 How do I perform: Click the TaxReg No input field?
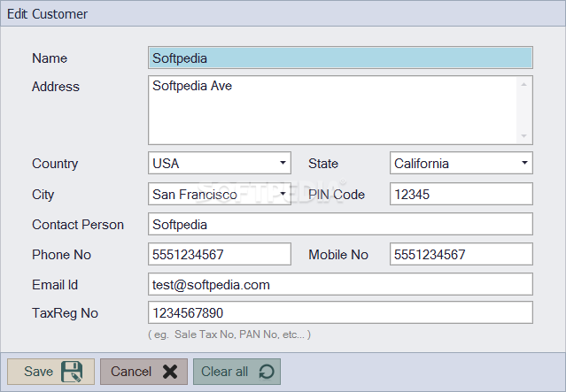[340, 313]
